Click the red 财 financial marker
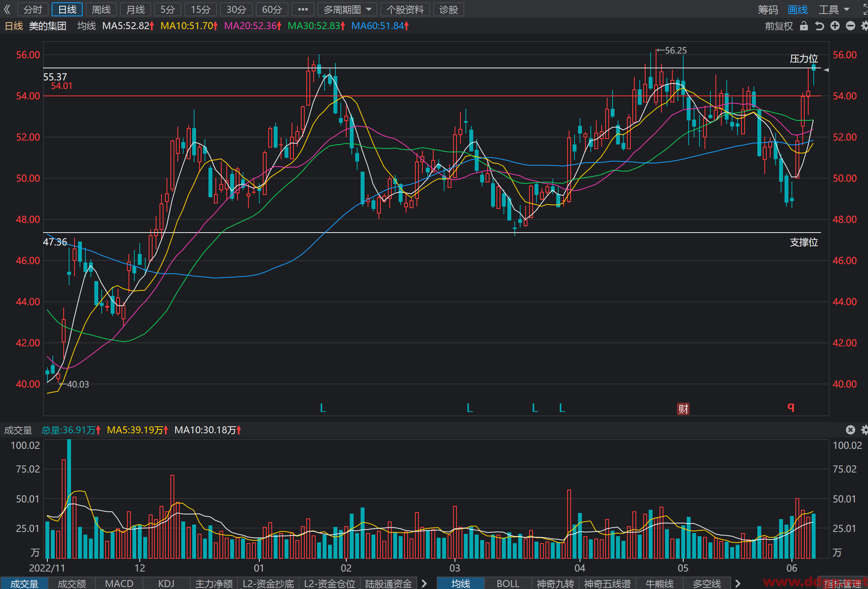Image resolution: width=868 pixels, height=589 pixels. click(x=683, y=408)
